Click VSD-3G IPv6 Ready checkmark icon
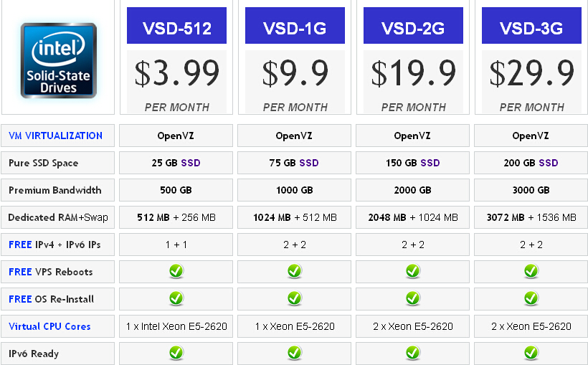Screen dimensions: 588x365 [x=531, y=353]
